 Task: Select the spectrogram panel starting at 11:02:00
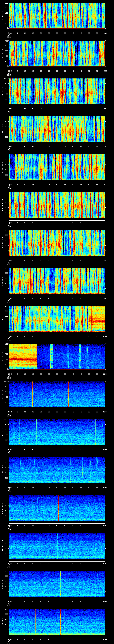[57, 53]
